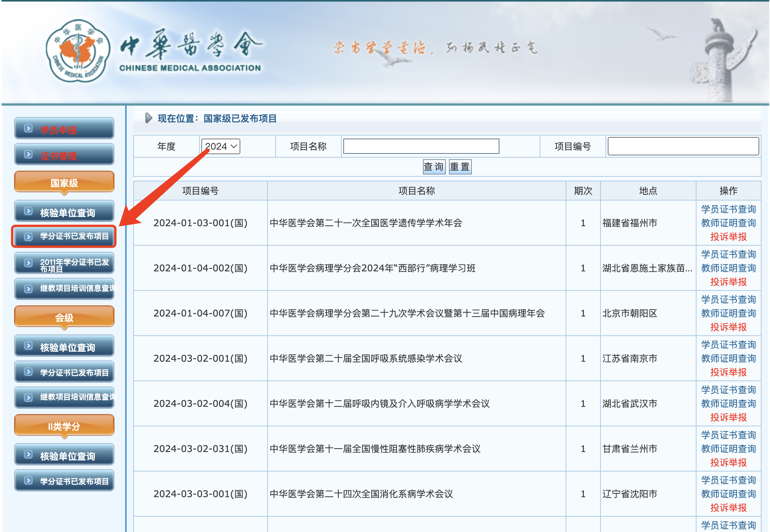Focus the 项目名称 search input
This screenshot has height=532, width=770.
tap(421, 146)
